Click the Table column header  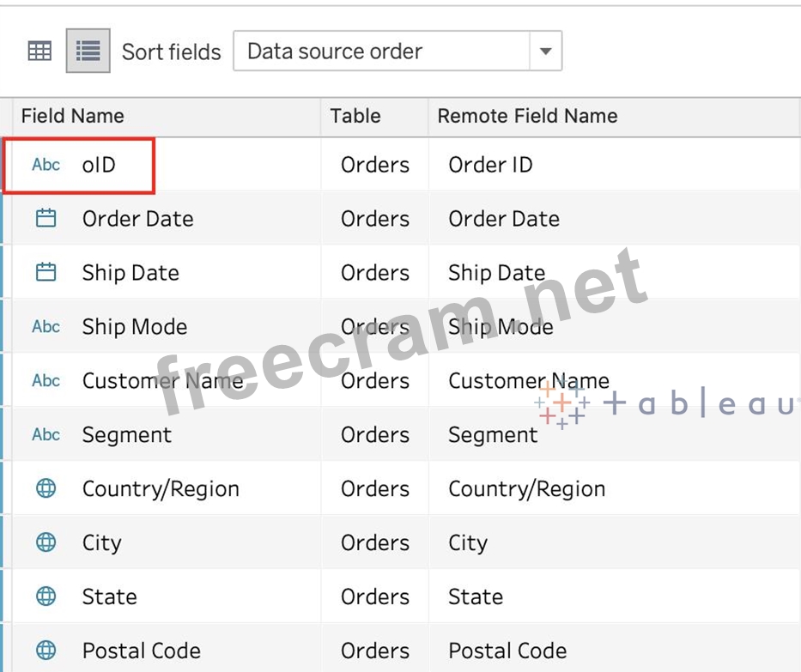(x=355, y=116)
